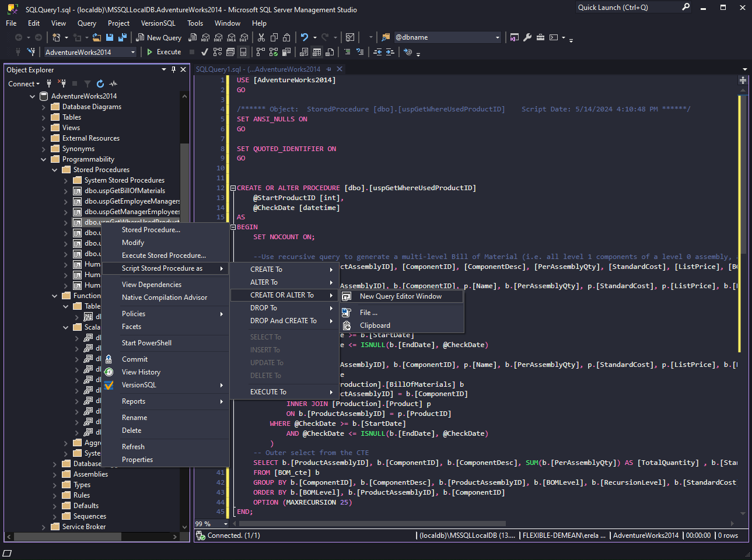Collapse the Programmability folder
The image size is (752, 560).
coord(44,159)
